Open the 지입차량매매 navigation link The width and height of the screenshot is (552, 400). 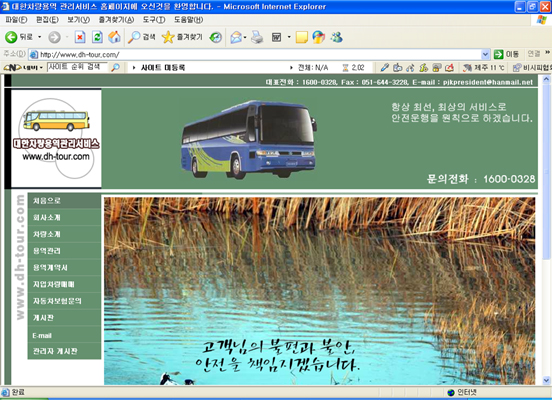click(64, 284)
